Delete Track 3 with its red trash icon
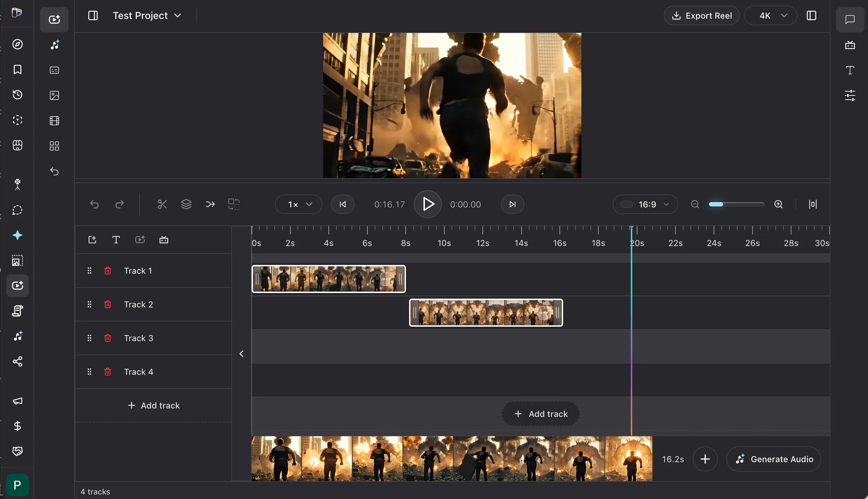Screen dimensions: 868x499 (x=108, y=338)
